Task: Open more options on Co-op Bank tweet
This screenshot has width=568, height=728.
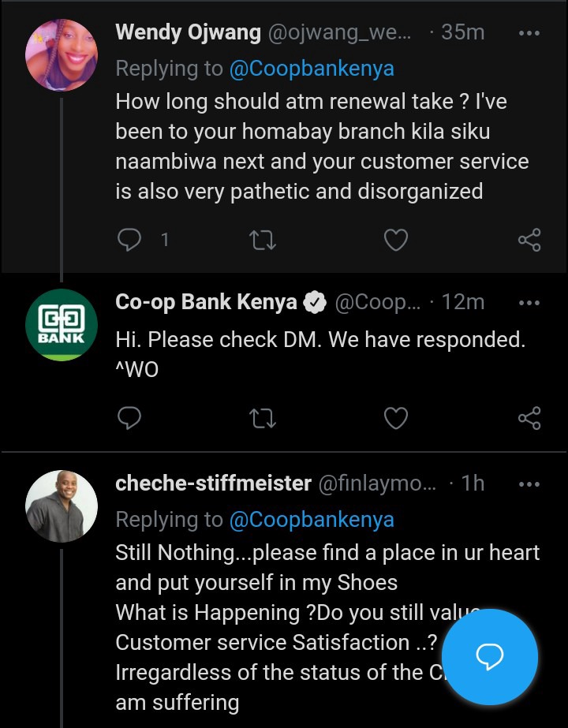Action: click(x=529, y=303)
